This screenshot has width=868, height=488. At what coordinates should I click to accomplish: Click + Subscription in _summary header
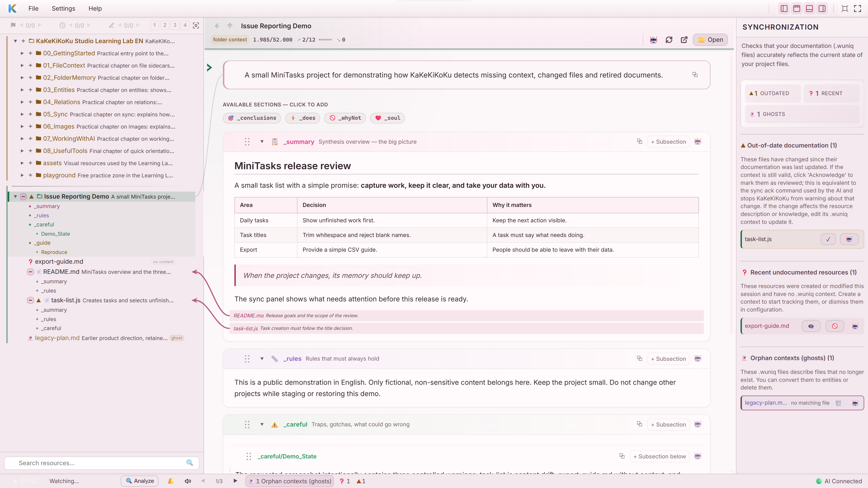pos(669,142)
